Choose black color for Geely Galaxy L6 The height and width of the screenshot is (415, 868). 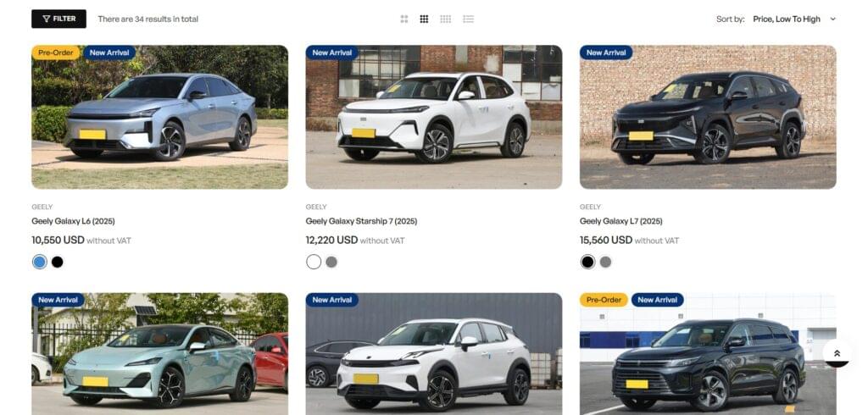(x=58, y=263)
